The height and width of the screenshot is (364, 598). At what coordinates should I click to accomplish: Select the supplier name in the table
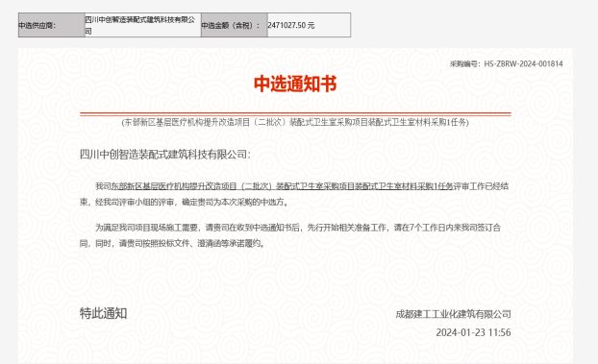(x=142, y=25)
